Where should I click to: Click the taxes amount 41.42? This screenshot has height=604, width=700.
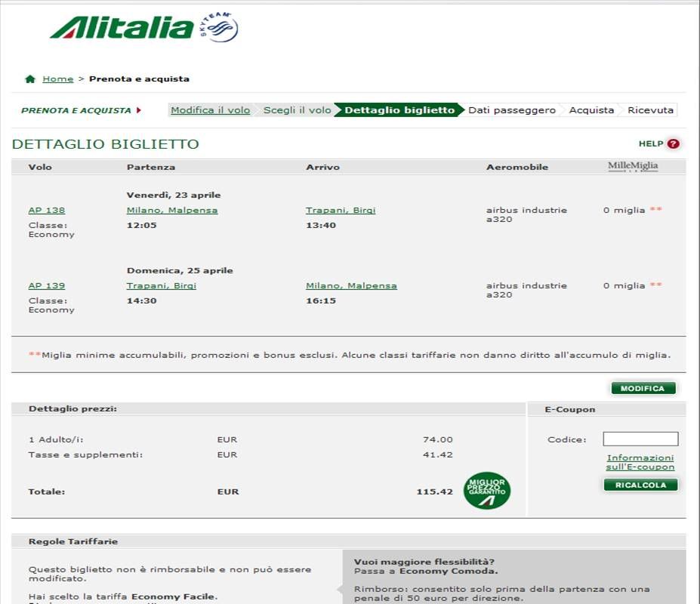coord(437,455)
